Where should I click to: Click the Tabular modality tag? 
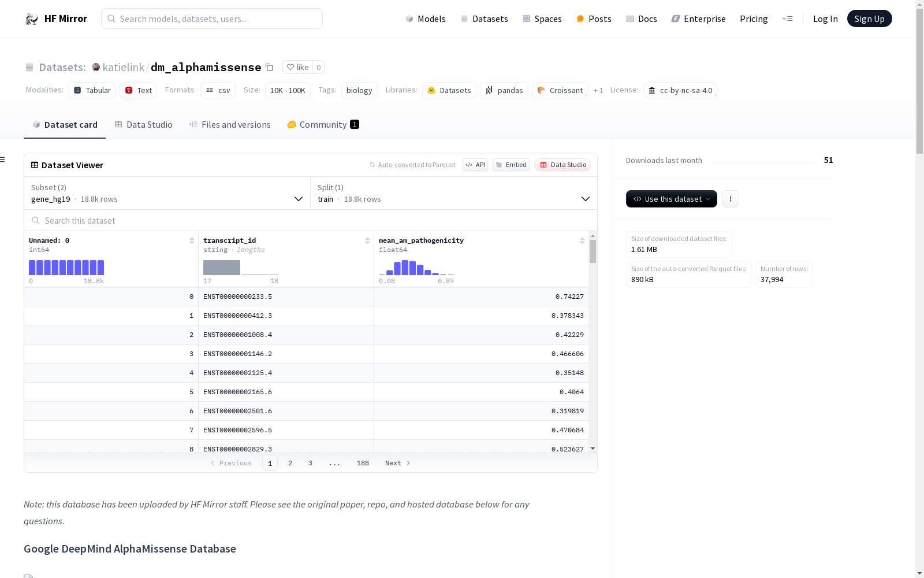pos(92,90)
